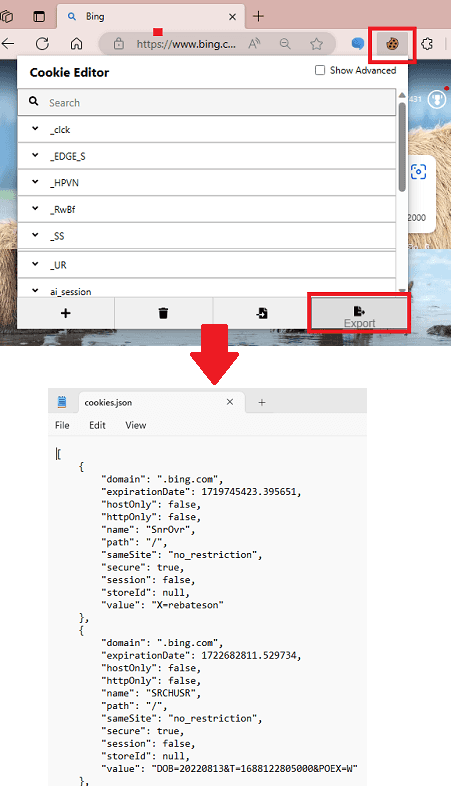
Task: Refresh the Bing page
Action: click(x=43, y=44)
